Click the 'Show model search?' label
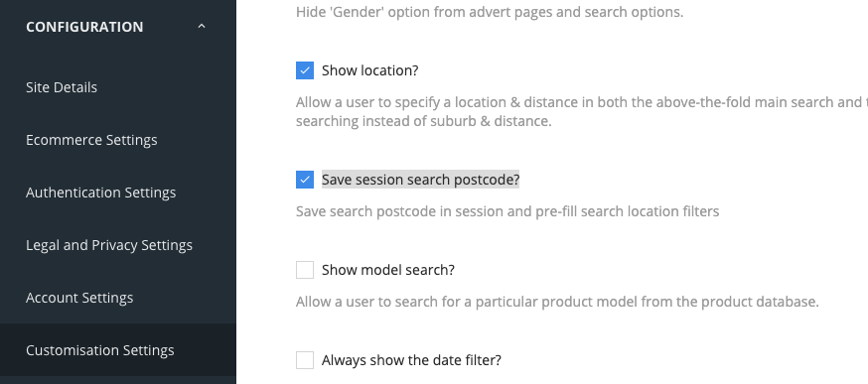 pyautogui.click(x=388, y=270)
